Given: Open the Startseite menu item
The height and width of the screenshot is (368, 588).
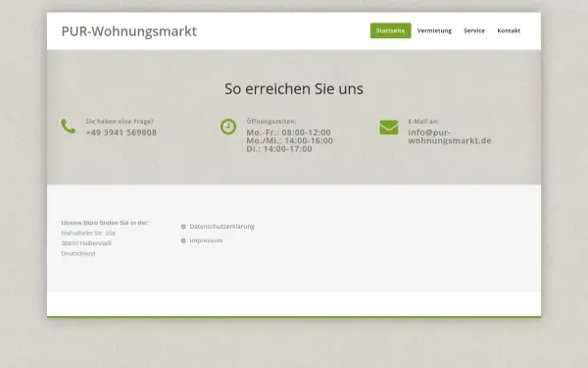Looking at the screenshot, I should click(x=390, y=30).
